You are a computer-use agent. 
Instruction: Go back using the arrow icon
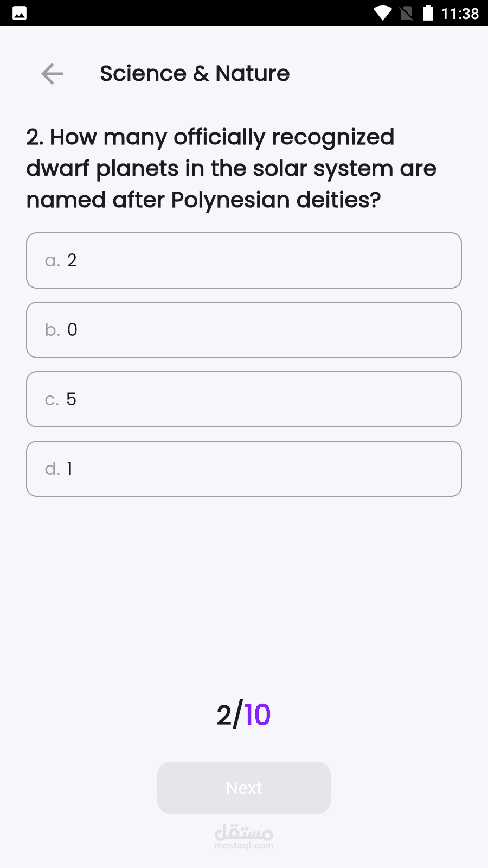click(52, 74)
